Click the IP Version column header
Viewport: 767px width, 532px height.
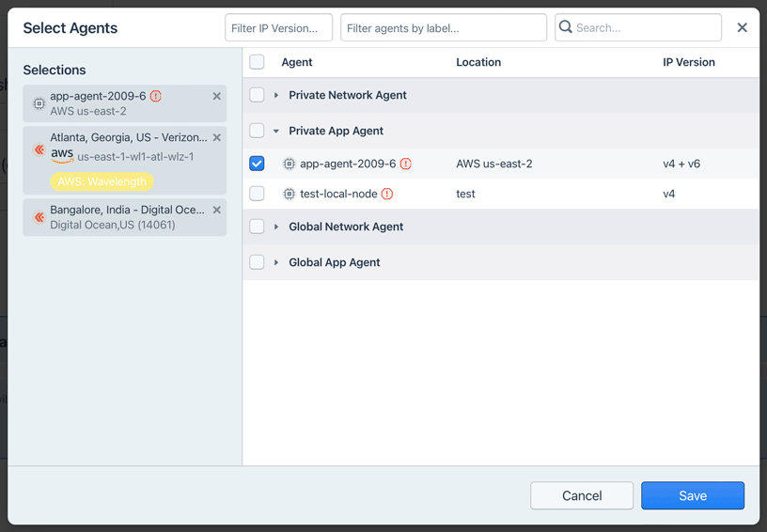(689, 62)
